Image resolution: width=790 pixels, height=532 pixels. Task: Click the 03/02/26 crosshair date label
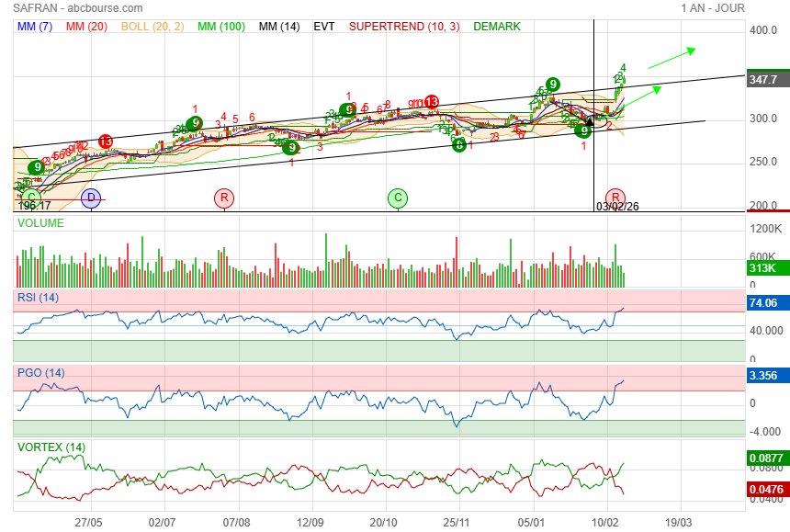tap(617, 207)
